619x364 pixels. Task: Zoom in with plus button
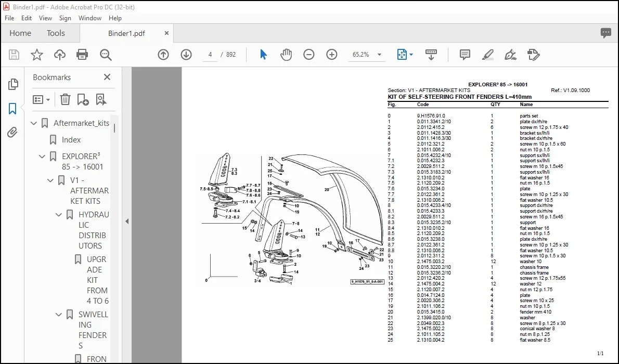(332, 55)
